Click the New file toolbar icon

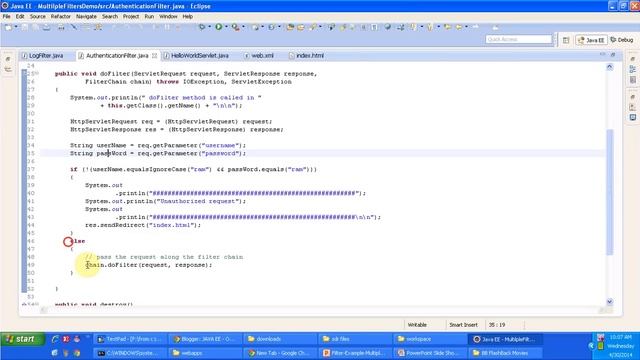[9, 27]
